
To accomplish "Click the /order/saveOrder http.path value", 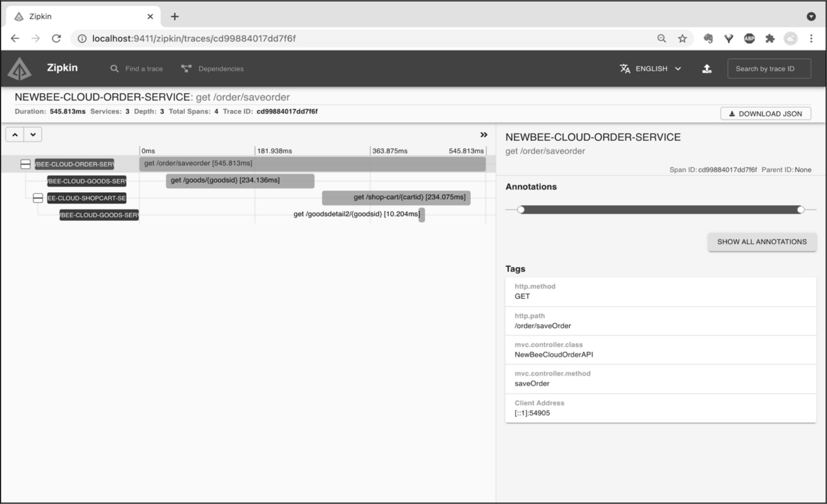I will pos(543,326).
